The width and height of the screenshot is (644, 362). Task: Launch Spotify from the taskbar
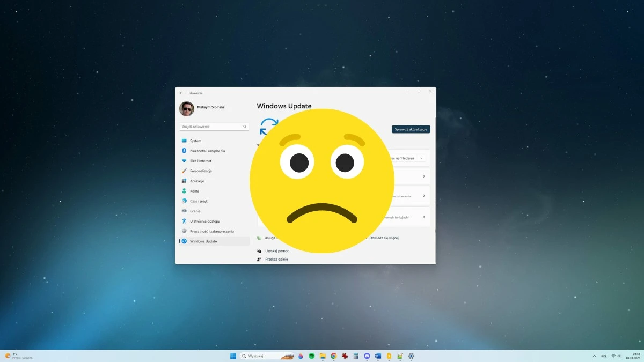click(312, 356)
